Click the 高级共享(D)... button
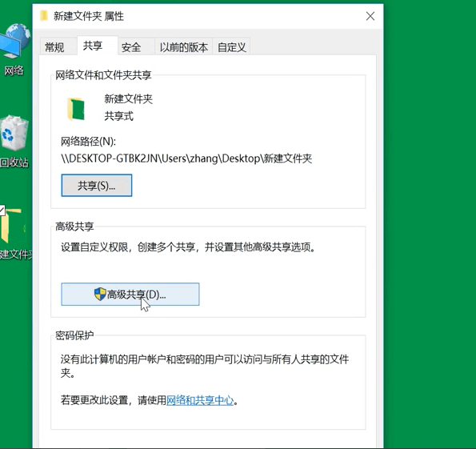476x449 pixels. pos(130,294)
